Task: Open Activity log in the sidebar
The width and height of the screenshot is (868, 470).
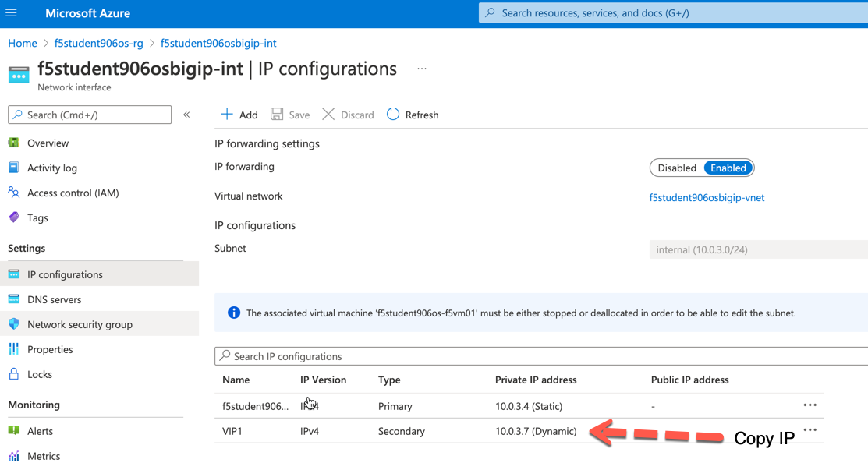Action: pos(52,168)
